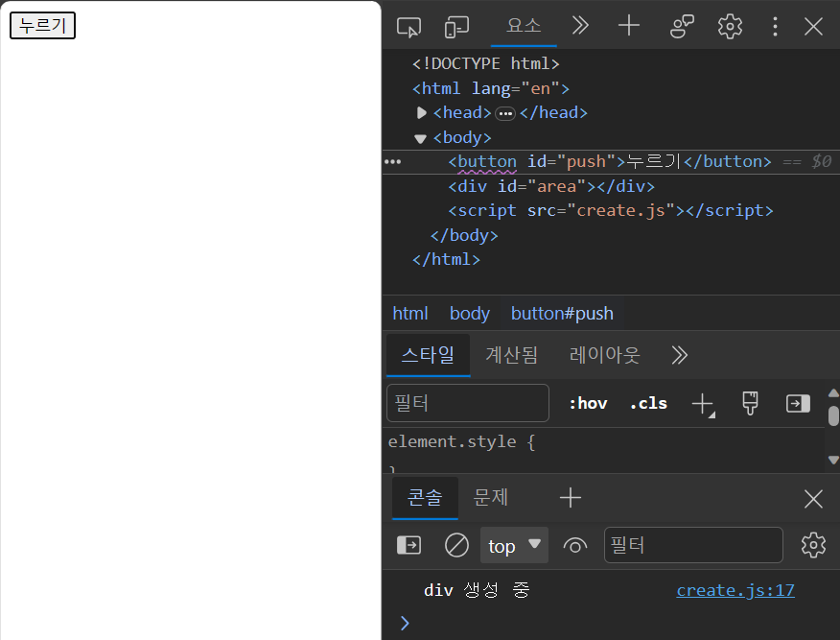Show collapsed head content via ellipsis badge

pos(505,113)
